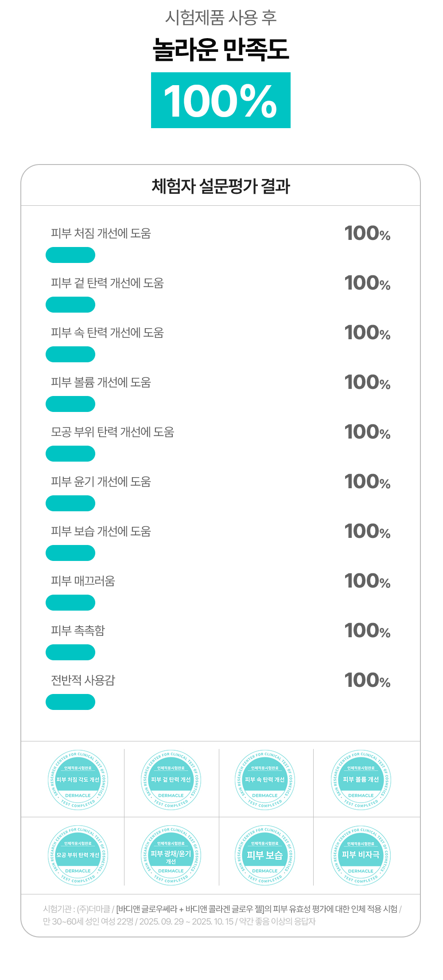Screen dimensions: 443x980
Task: Click the bar below 피부 매끄러움
Action: (x=70, y=603)
